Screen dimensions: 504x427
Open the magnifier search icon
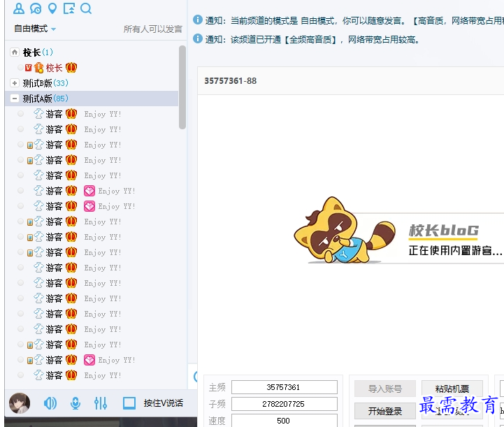coord(86,8)
